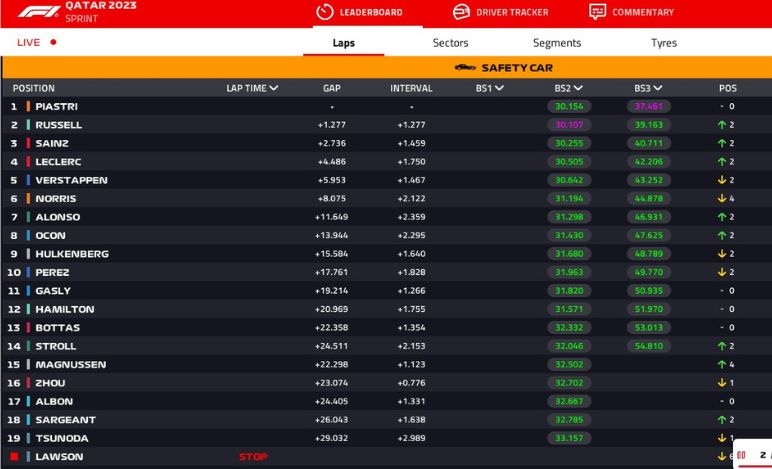This screenshot has width=772, height=469.
Task: Click the Safety Car icon in banner
Action: click(465, 68)
